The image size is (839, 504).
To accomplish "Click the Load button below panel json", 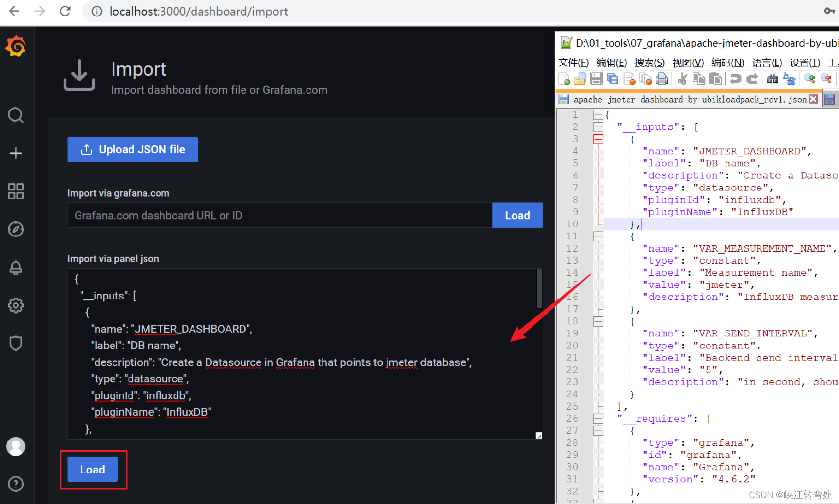I will (93, 469).
